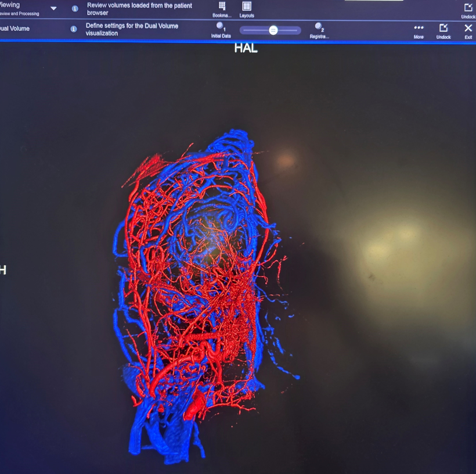
Task: Exit the Dual Volume step
Action: (x=468, y=28)
